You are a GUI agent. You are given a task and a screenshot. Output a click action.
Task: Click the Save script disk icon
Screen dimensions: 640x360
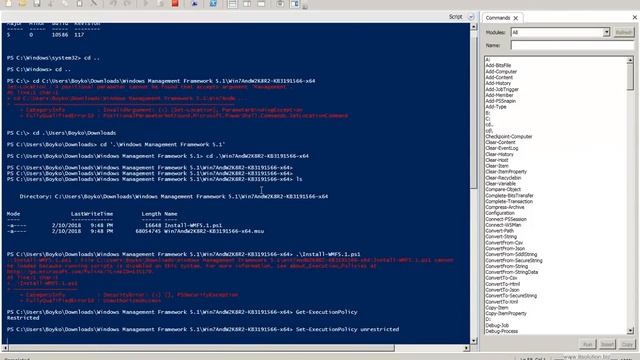coord(37,3)
